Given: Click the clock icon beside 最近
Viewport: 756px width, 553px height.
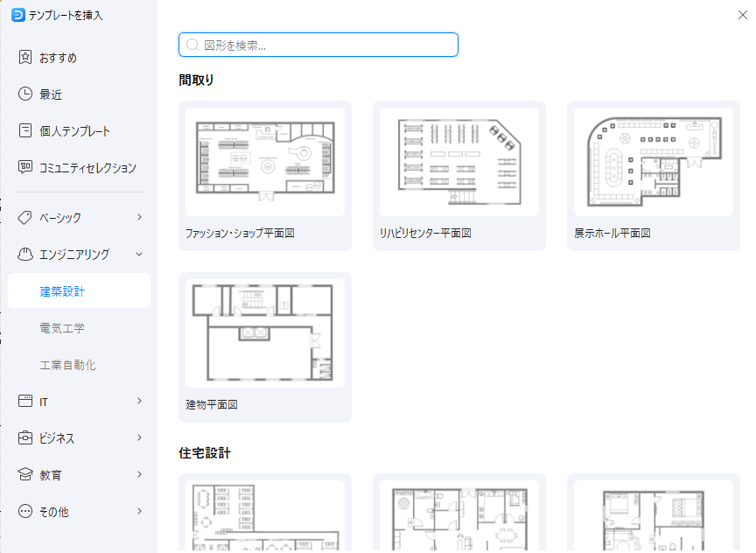Looking at the screenshot, I should pos(25,94).
